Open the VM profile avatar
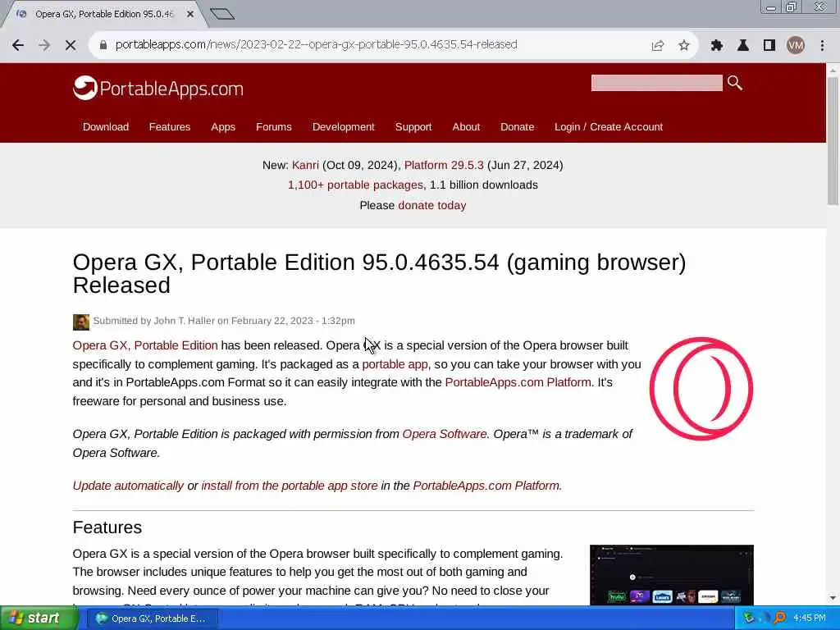Image resolution: width=840 pixels, height=630 pixels. pos(796,46)
